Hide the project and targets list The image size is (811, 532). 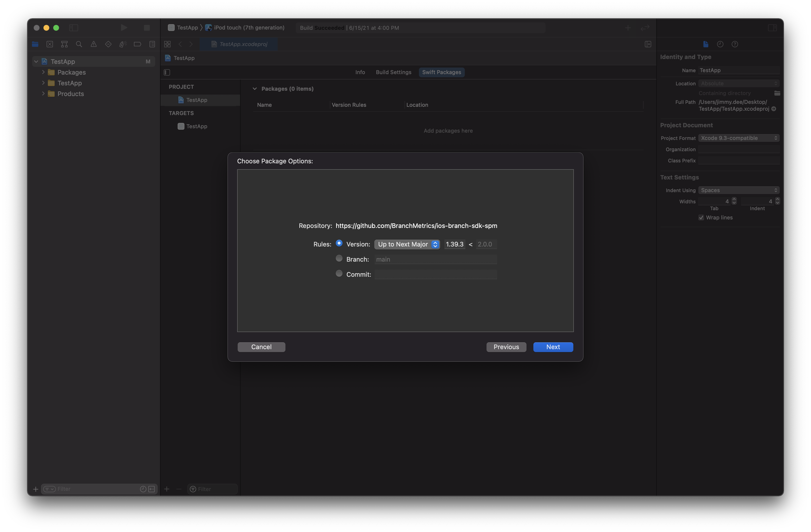[167, 72]
